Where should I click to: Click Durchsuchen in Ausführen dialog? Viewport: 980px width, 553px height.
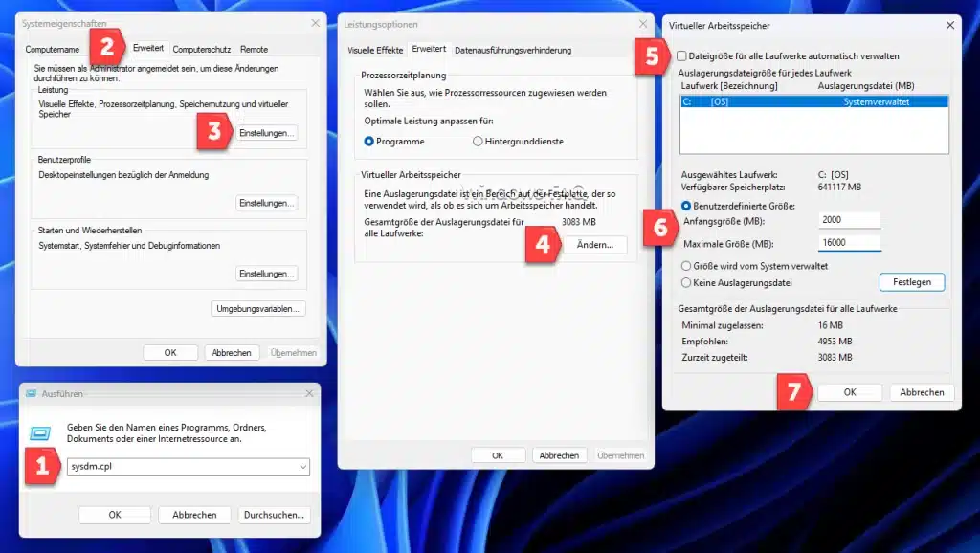pyautogui.click(x=274, y=515)
